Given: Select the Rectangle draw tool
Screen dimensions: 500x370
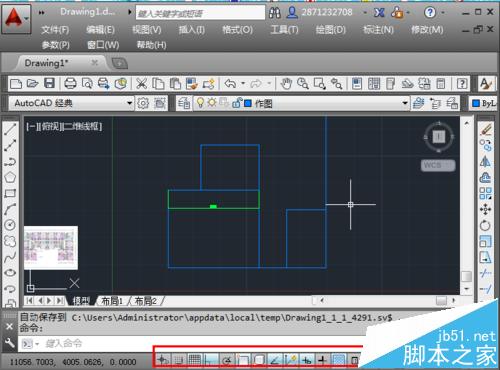Looking at the screenshot, I should pos(10,193).
